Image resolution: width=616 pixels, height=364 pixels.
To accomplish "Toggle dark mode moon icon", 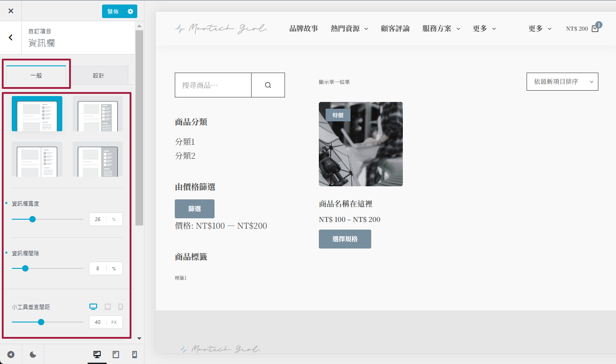I will coord(33,355).
